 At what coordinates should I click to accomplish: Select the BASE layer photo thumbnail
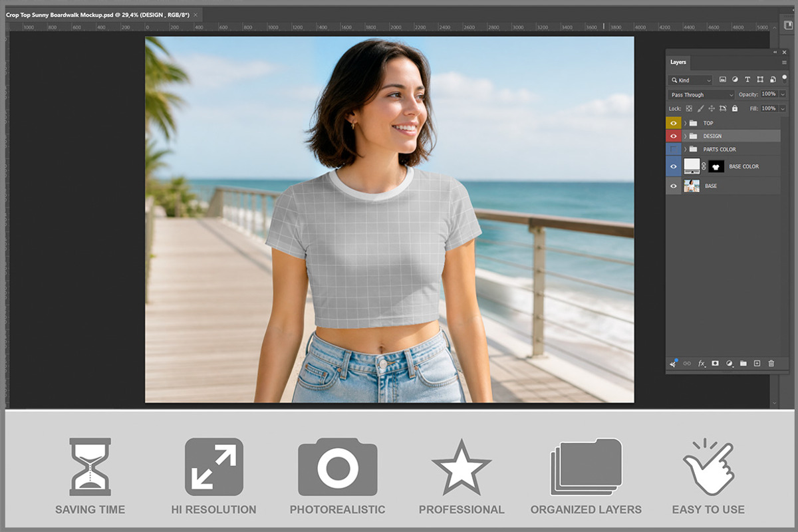point(692,186)
